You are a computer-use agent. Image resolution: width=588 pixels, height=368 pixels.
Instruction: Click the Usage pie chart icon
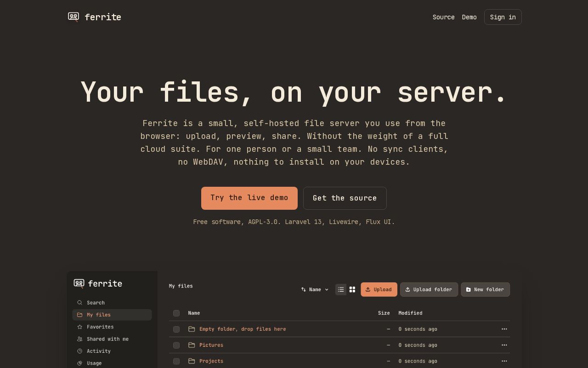(x=79, y=363)
